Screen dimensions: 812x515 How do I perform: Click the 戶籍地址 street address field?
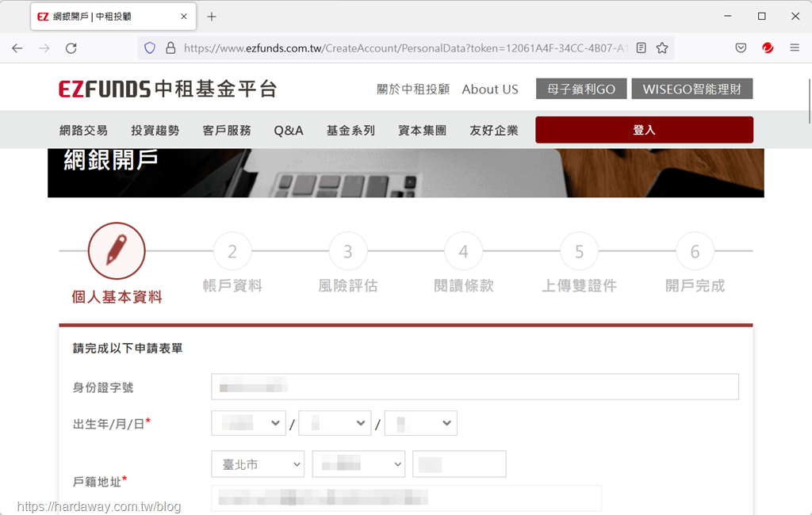[x=407, y=498]
